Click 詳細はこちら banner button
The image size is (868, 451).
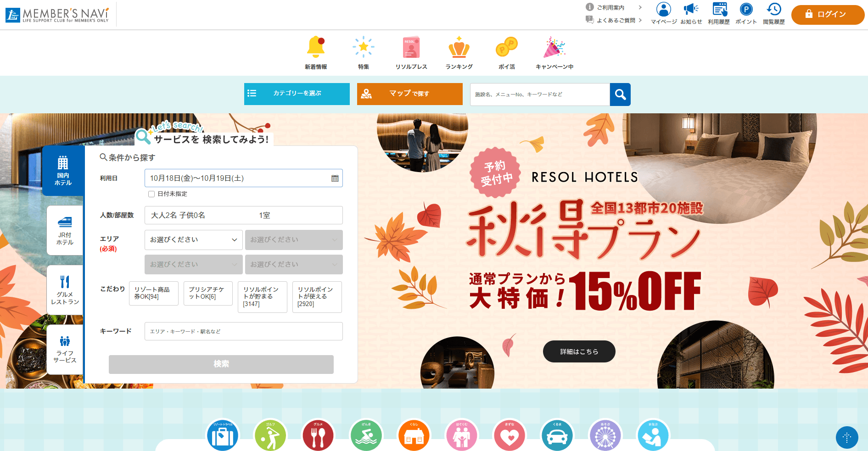point(579,351)
